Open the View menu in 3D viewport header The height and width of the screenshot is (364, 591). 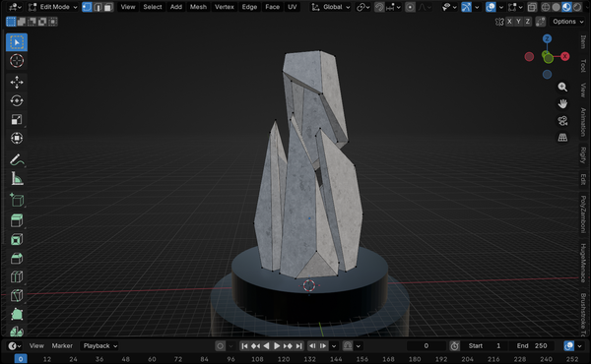[128, 7]
